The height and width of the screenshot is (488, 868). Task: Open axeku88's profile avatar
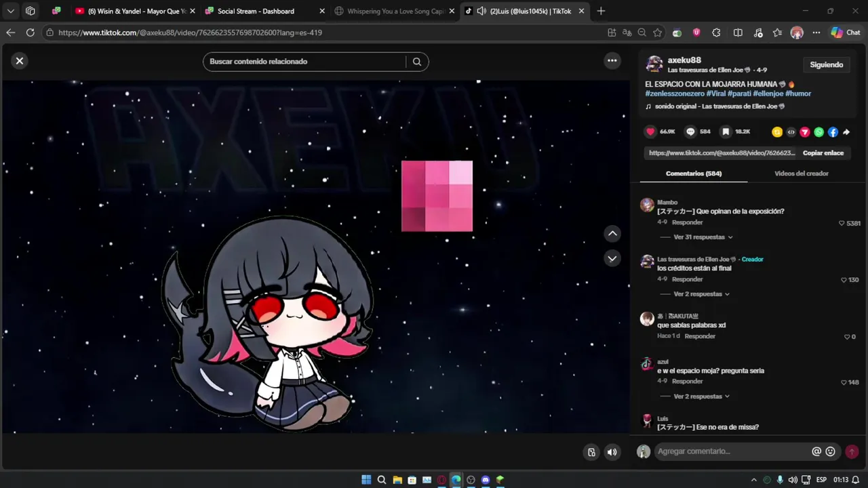coord(654,64)
